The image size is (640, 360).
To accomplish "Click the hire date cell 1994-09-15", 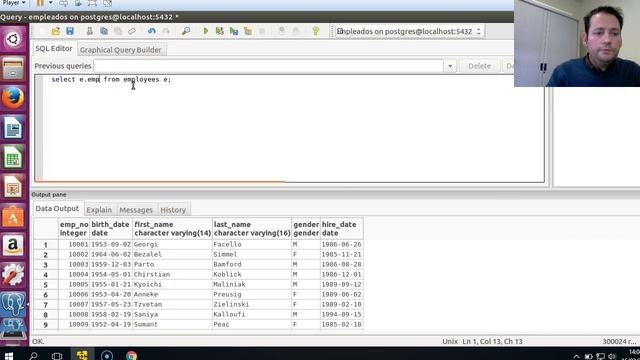I will click(x=341, y=315).
